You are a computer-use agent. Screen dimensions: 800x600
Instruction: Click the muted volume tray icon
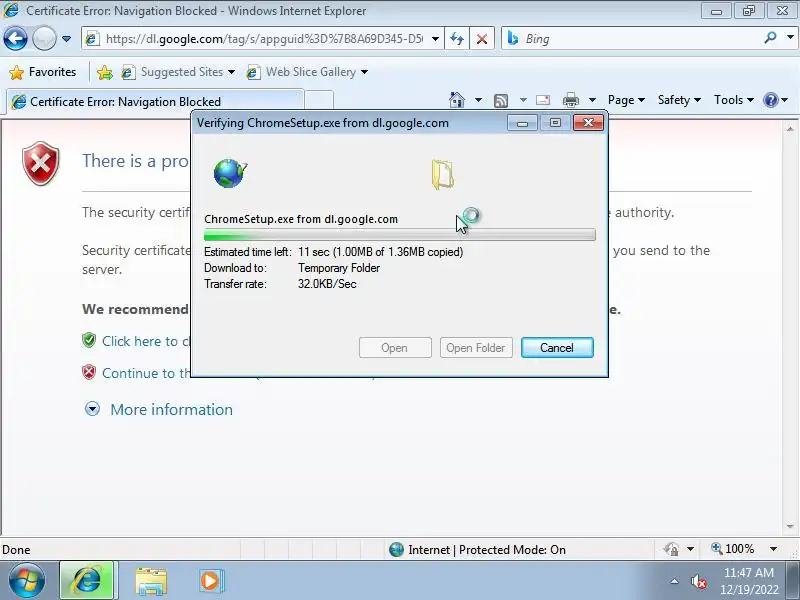click(698, 581)
